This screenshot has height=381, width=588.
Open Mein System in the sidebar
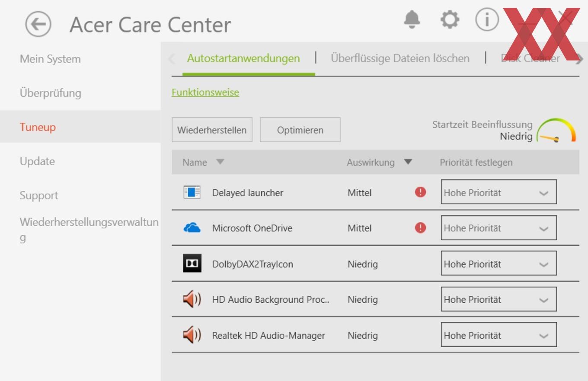50,59
